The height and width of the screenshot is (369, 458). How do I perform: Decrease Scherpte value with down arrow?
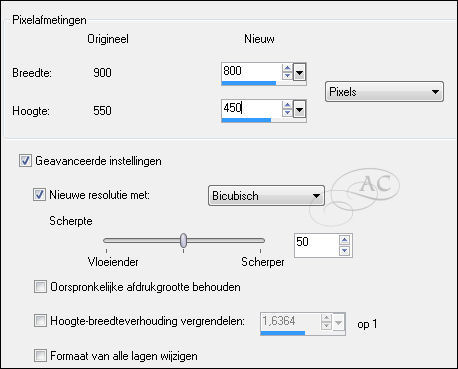344,251
